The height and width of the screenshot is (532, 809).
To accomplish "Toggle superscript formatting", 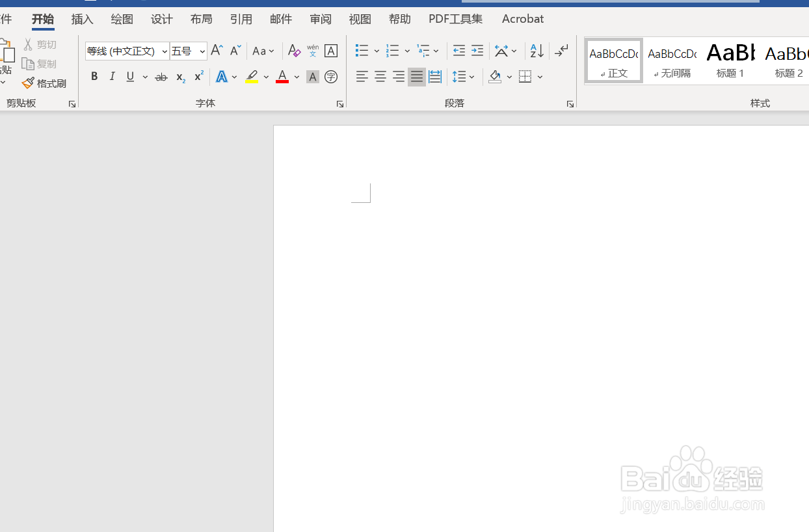I will click(199, 77).
